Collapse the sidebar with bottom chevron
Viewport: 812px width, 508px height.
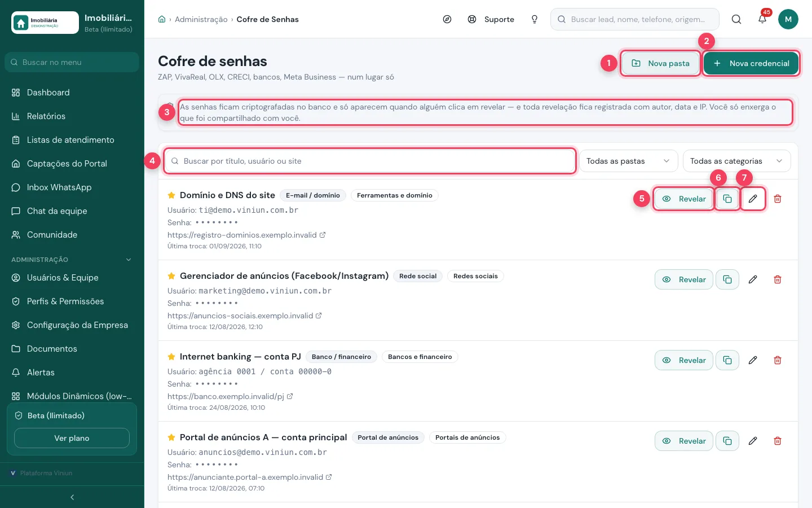coord(72,497)
